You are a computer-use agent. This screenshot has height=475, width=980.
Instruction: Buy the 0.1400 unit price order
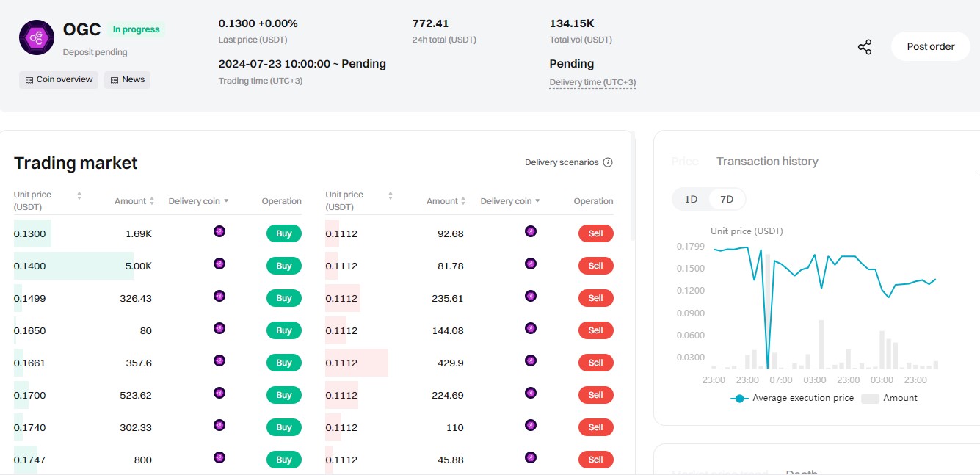(x=283, y=266)
